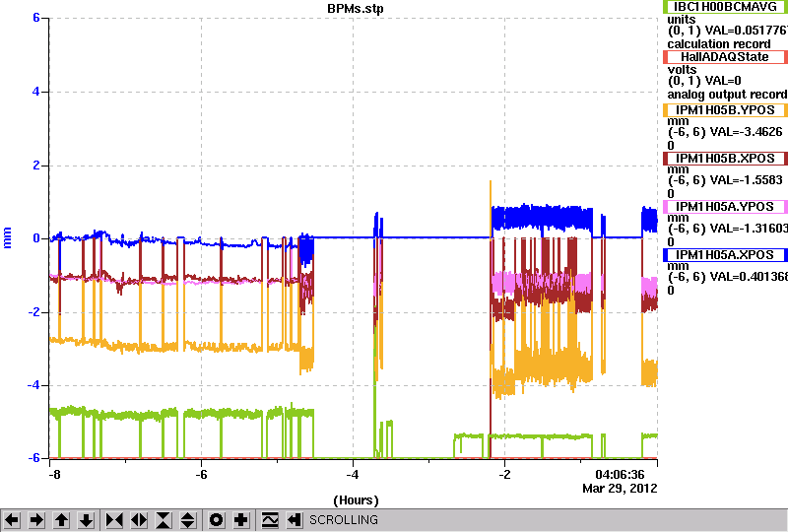
Task: Select the IPM1H05A.YPOS legend entry
Action: (x=725, y=207)
